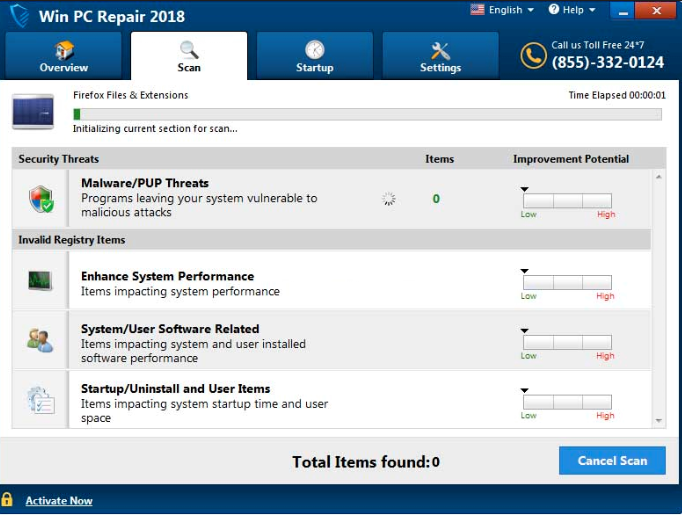The image size is (688, 520).
Task: Switch to the Overview tab
Action: tap(64, 56)
